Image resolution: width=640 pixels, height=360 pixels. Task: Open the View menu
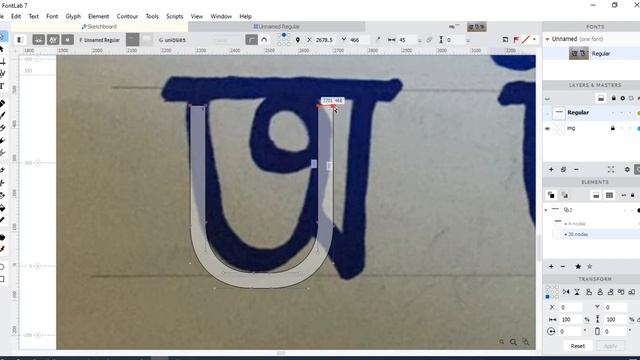(x=196, y=16)
